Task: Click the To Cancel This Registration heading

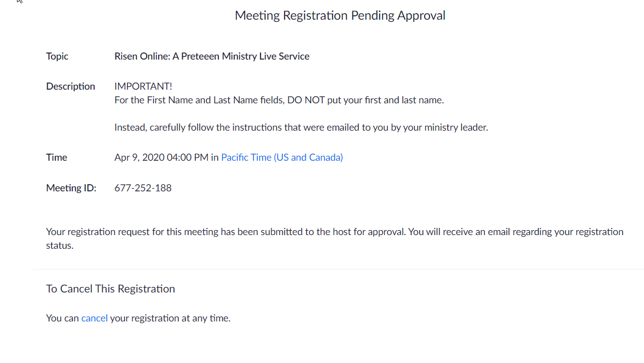Action: coord(111,289)
